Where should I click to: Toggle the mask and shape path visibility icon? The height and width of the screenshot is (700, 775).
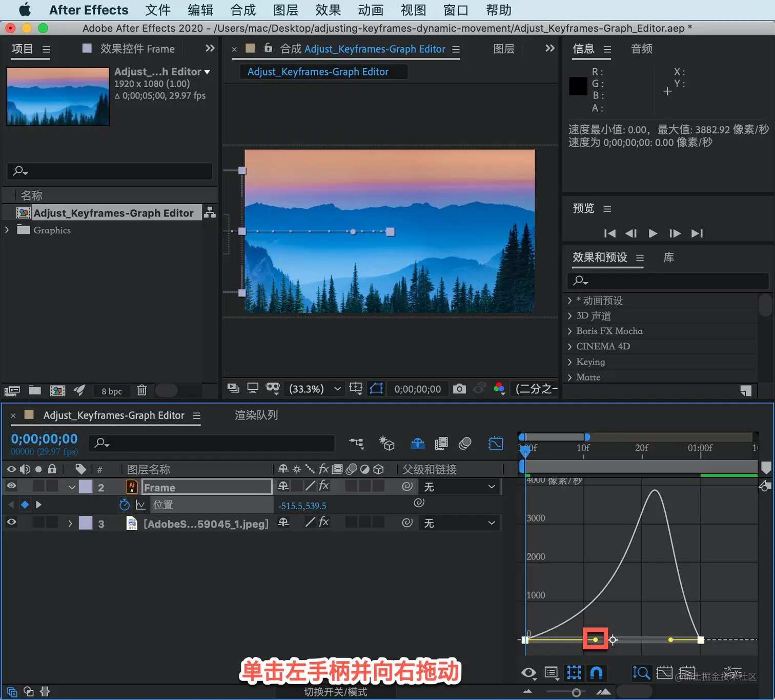coord(376,389)
